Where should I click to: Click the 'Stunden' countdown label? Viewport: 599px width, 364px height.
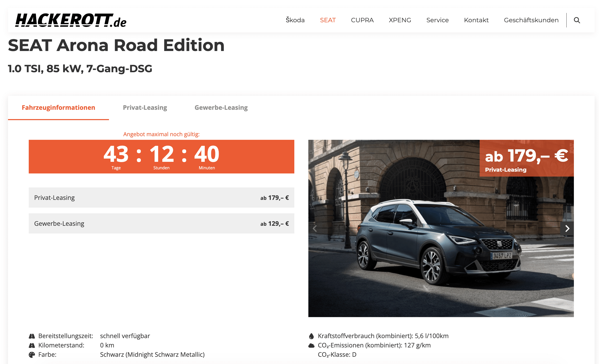click(x=161, y=168)
